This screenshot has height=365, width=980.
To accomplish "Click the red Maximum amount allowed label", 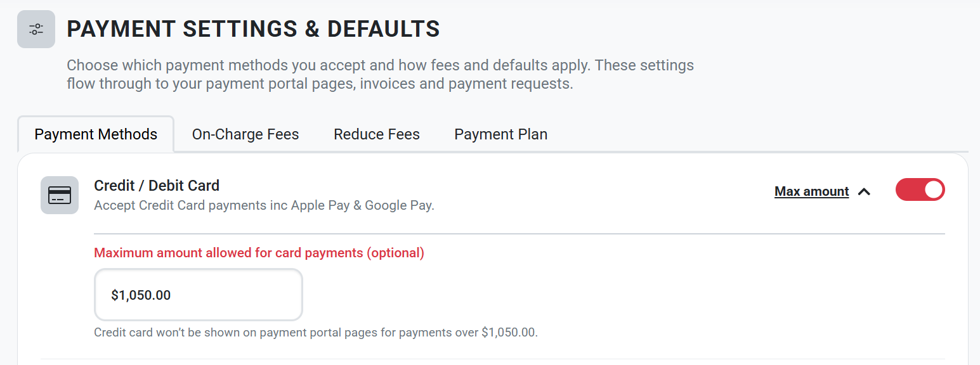I will pos(259,253).
